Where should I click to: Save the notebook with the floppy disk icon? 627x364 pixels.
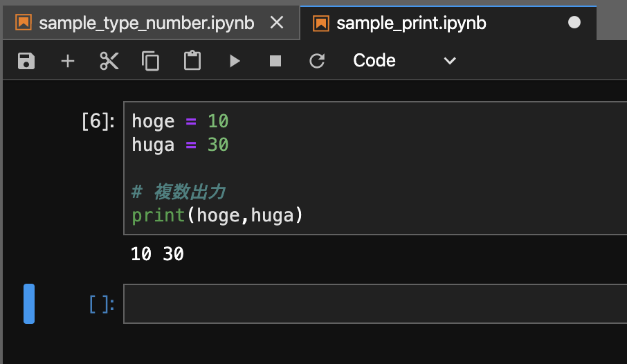pos(26,61)
